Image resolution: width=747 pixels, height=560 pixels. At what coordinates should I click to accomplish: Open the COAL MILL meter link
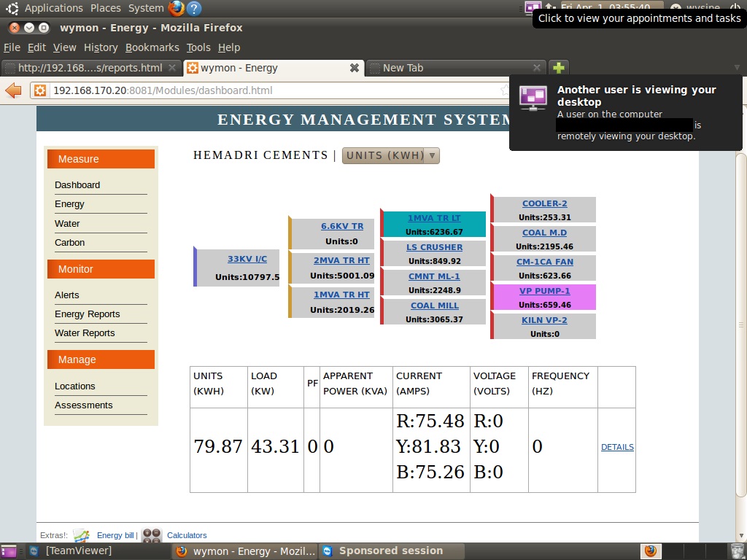coord(434,306)
